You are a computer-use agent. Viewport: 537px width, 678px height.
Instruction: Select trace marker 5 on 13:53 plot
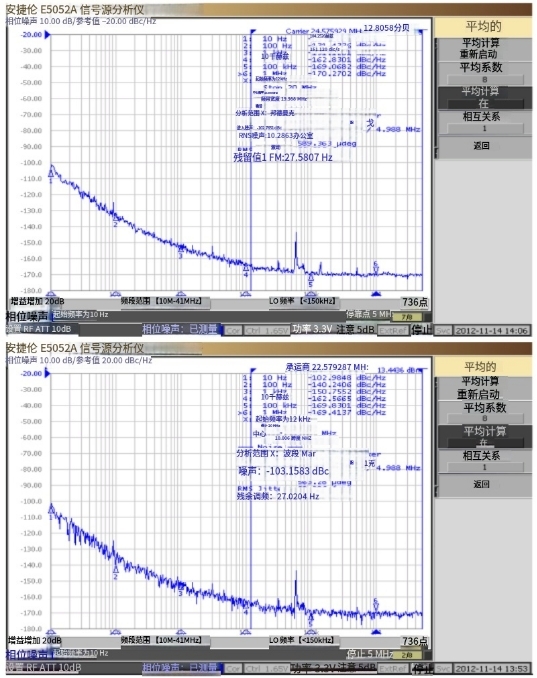[310, 620]
